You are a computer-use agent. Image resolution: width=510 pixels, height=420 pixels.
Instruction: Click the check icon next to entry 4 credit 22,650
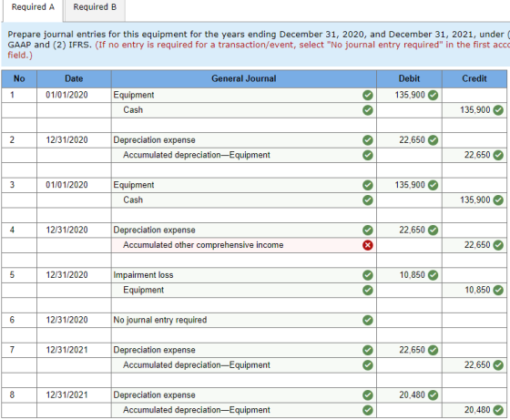498,245
